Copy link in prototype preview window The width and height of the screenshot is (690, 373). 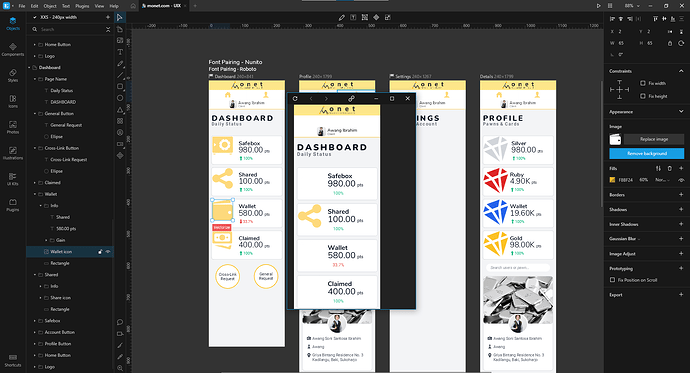pyautogui.click(x=351, y=99)
